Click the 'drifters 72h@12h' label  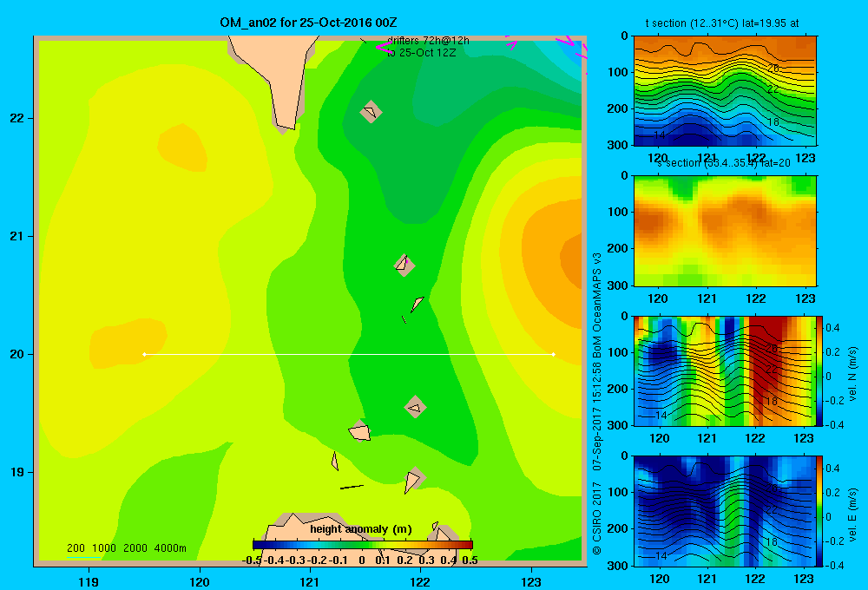(x=428, y=41)
